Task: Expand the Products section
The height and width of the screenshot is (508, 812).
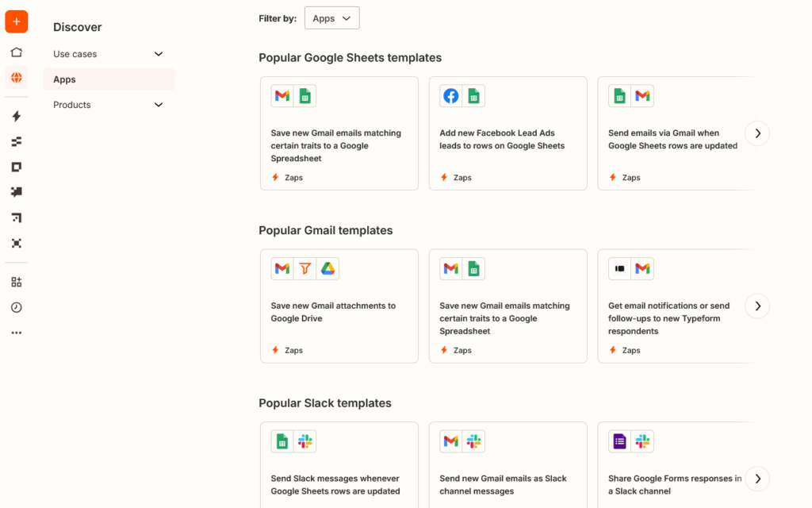Action: pos(108,105)
